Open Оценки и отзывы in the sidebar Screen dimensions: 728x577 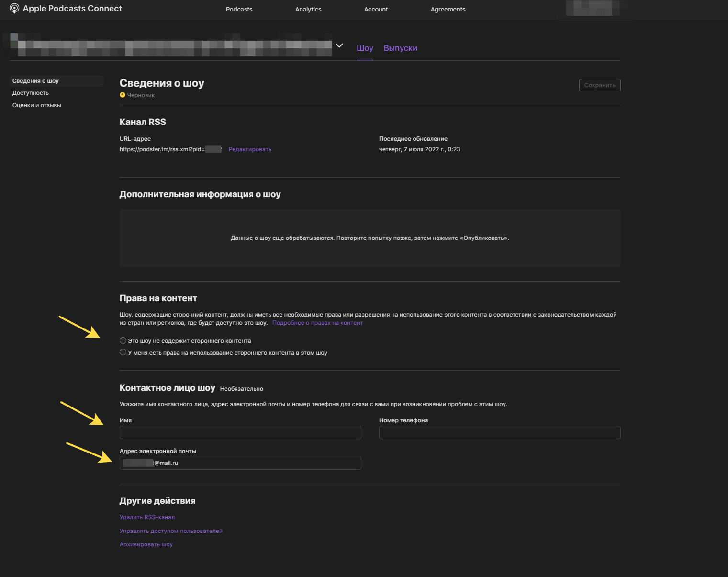tap(37, 105)
